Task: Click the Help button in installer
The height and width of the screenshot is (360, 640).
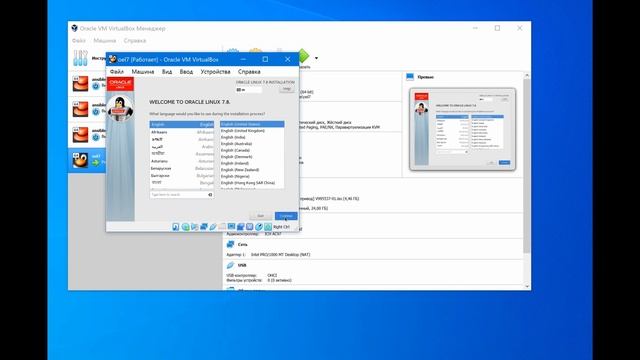Action: click(x=287, y=89)
